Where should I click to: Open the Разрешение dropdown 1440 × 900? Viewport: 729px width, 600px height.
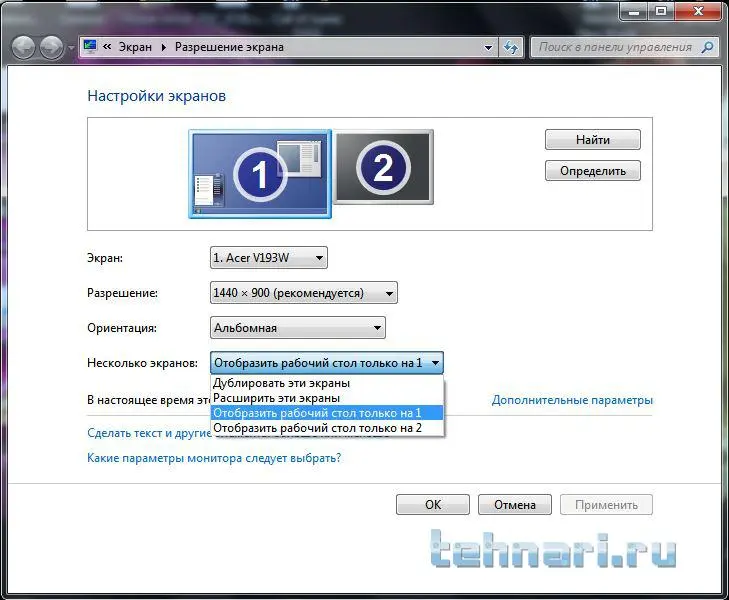(x=304, y=293)
